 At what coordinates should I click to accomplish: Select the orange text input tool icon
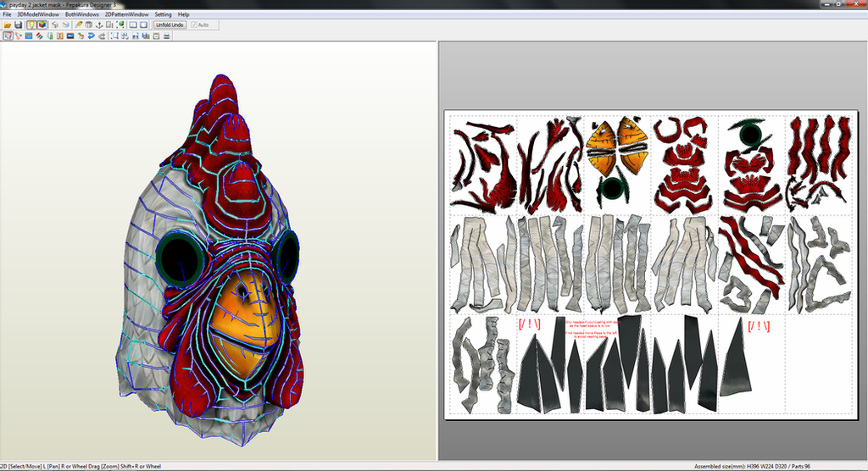click(60, 36)
